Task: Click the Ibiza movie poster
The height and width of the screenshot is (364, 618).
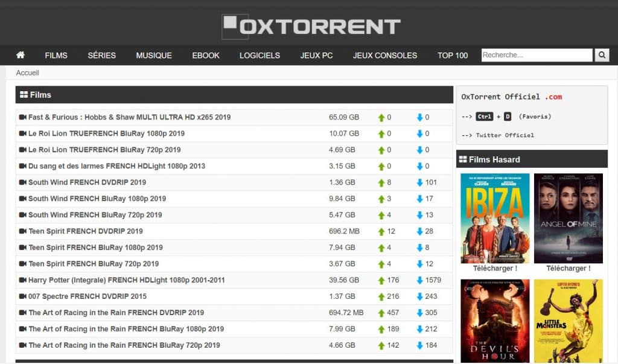Action: [495, 218]
